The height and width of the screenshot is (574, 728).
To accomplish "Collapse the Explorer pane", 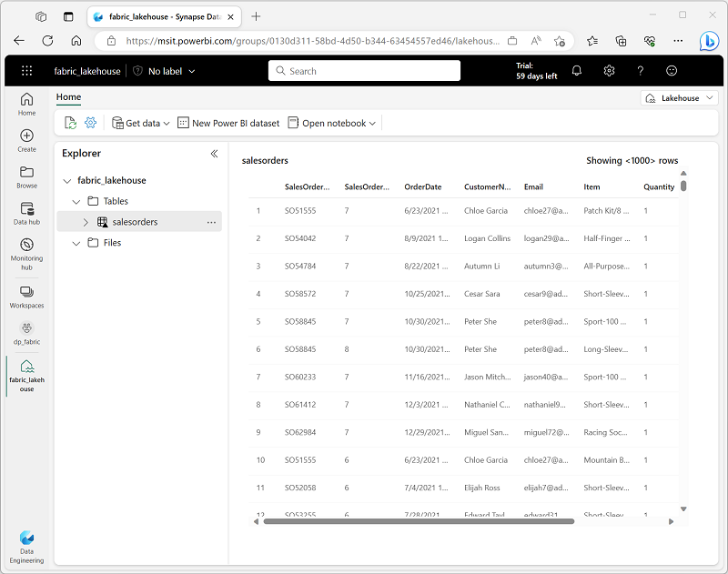I will tap(215, 154).
